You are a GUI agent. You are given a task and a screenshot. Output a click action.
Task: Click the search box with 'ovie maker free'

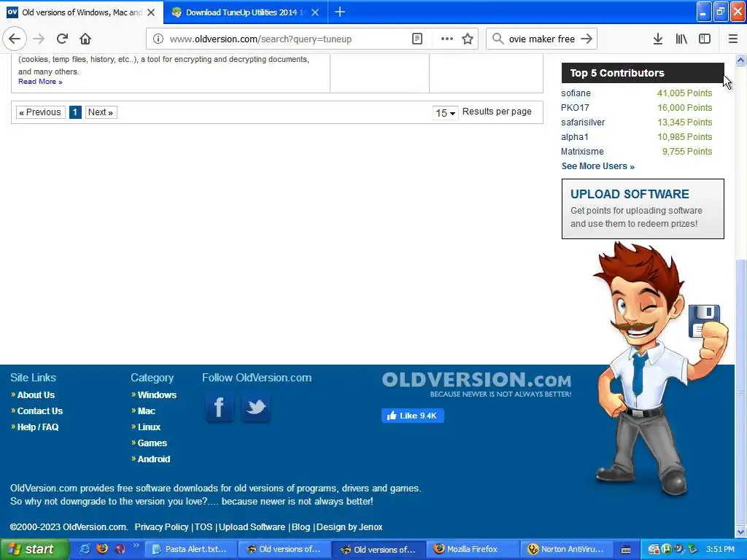[542, 39]
